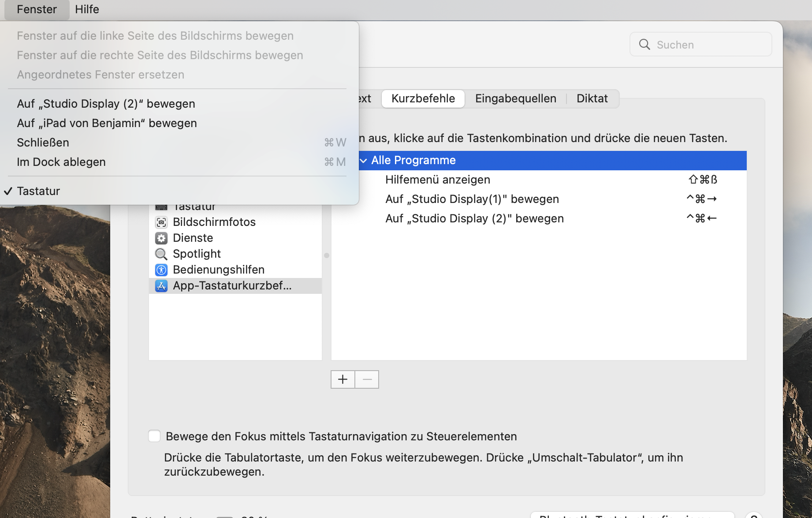Add a new shortcut with plus button
812x518 pixels.
click(343, 379)
